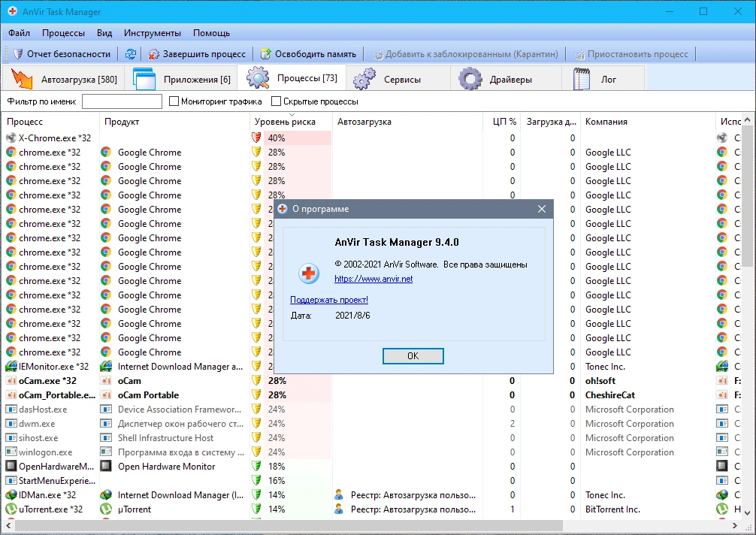756x535 pixels.
Task: Click OK in the О программе dialog
Action: click(x=413, y=355)
